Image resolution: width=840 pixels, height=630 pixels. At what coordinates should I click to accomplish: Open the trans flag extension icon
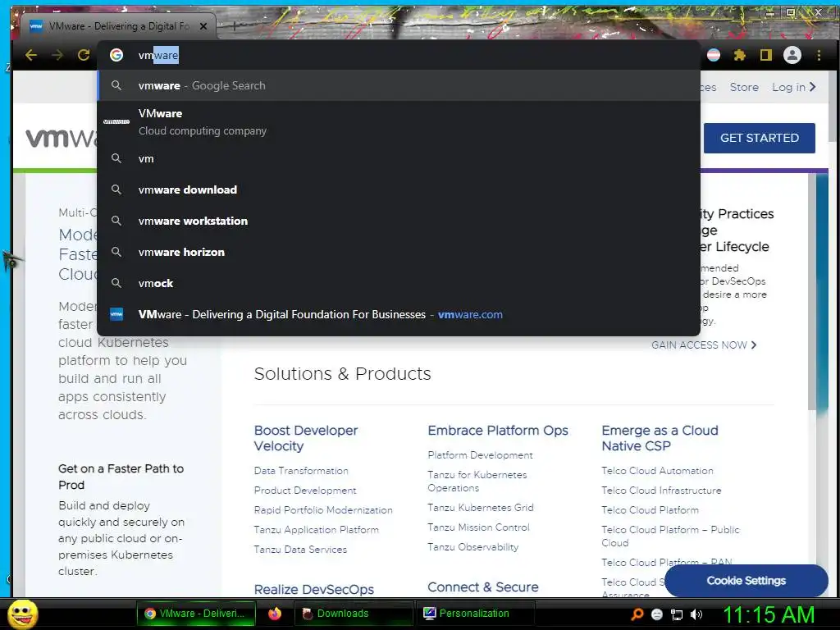714,55
